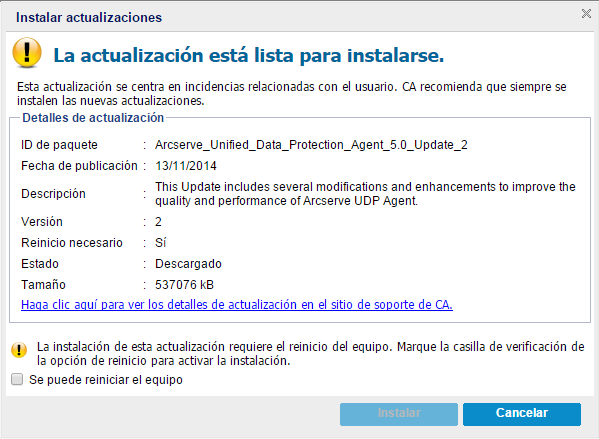Viewport: 599px width, 439px height.
Task: Click the 'Estado' label
Action: pyautogui.click(x=40, y=264)
